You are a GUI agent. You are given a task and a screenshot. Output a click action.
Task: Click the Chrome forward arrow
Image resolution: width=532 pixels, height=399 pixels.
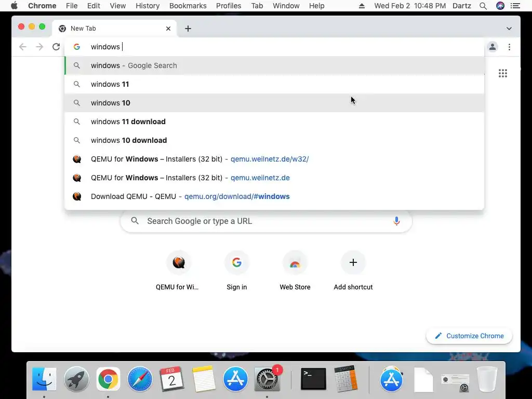click(39, 47)
